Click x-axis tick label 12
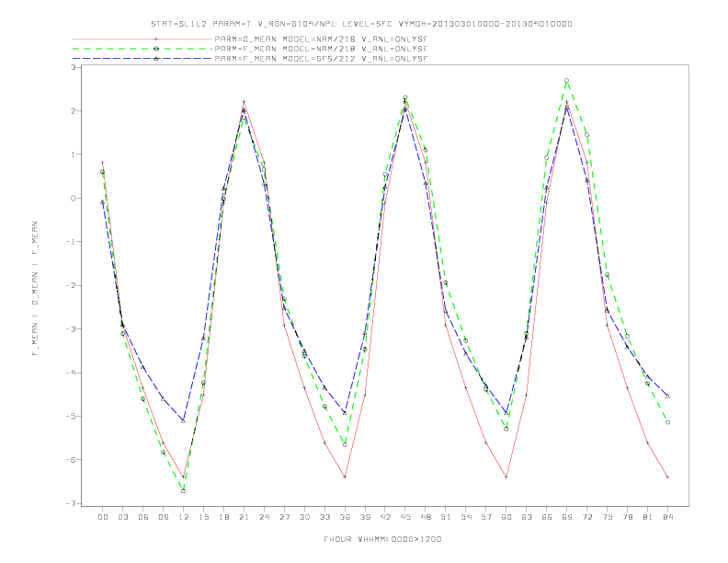The image size is (728, 563). click(x=184, y=517)
